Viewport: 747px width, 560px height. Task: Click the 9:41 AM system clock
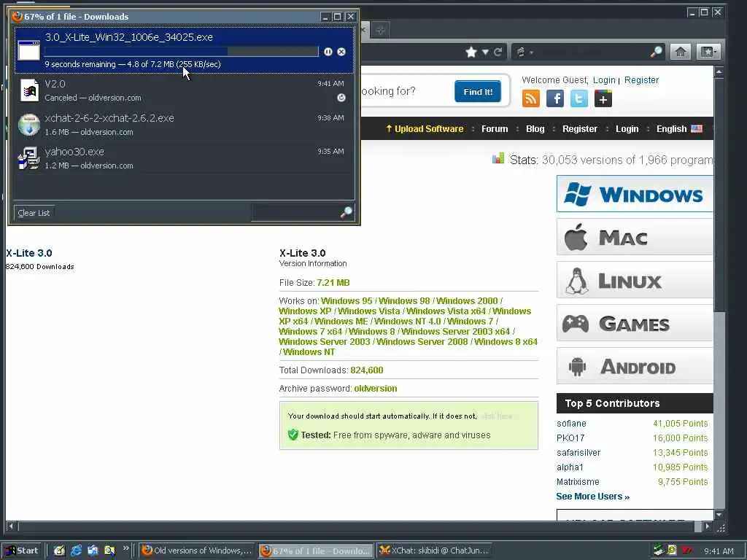[719, 551]
